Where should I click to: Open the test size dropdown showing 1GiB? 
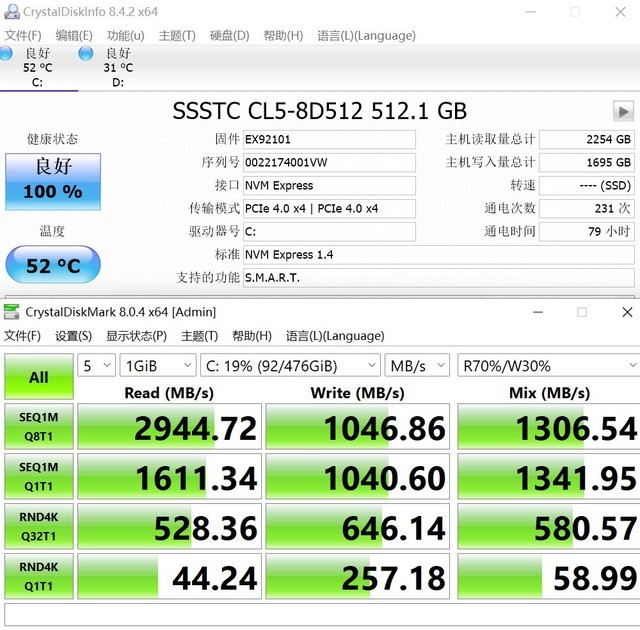click(158, 365)
